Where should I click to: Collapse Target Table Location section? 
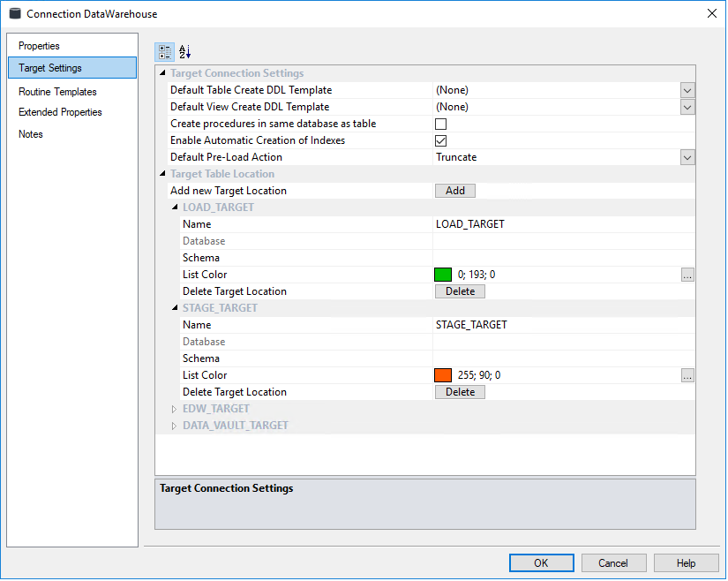162,174
